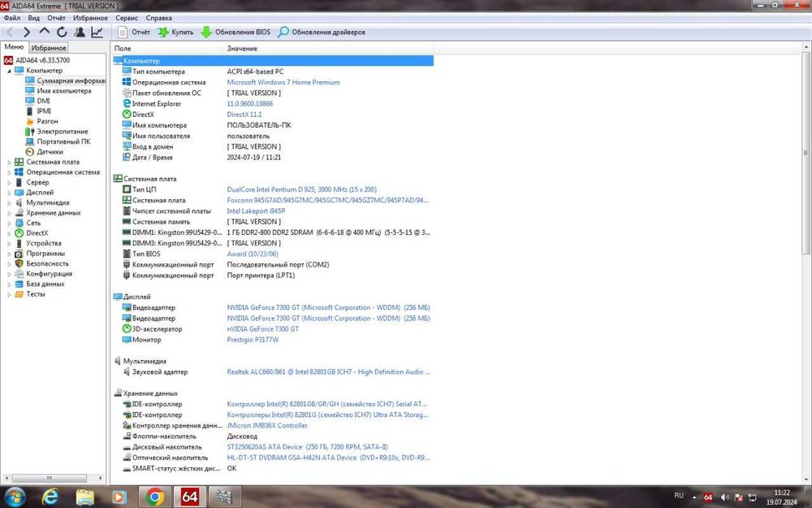
Task: Open Internet Explorer from the taskbar
Action: 50,497
